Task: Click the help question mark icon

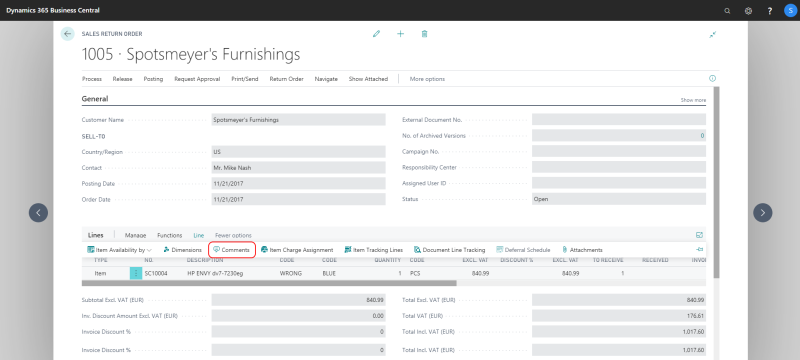Action: pyautogui.click(x=770, y=11)
